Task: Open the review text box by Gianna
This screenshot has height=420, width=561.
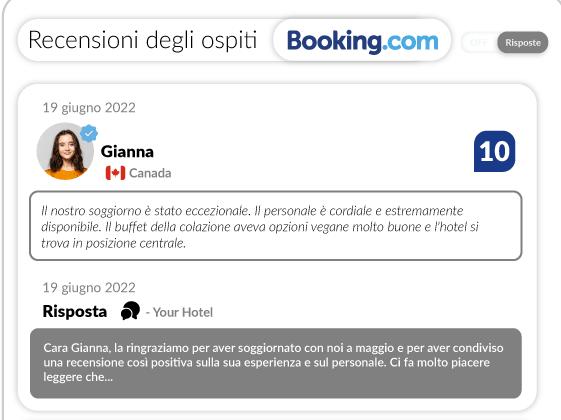Action: click(275, 226)
